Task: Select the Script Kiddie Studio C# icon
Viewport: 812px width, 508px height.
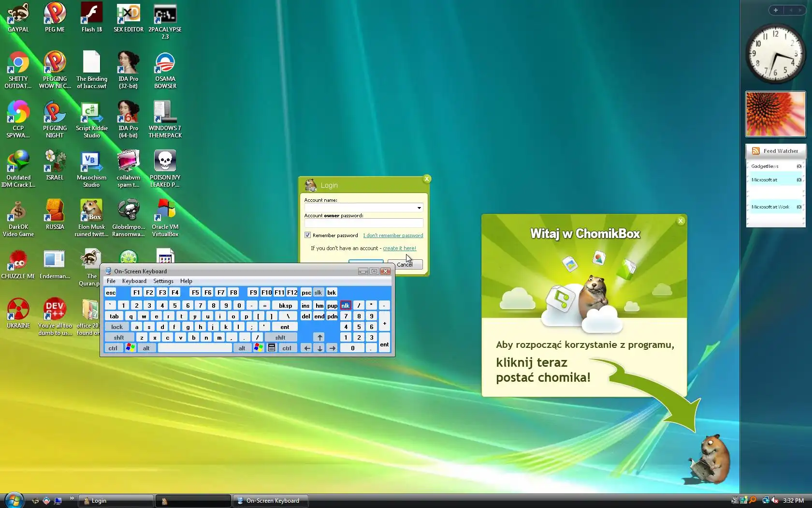Action: (x=91, y=120)
